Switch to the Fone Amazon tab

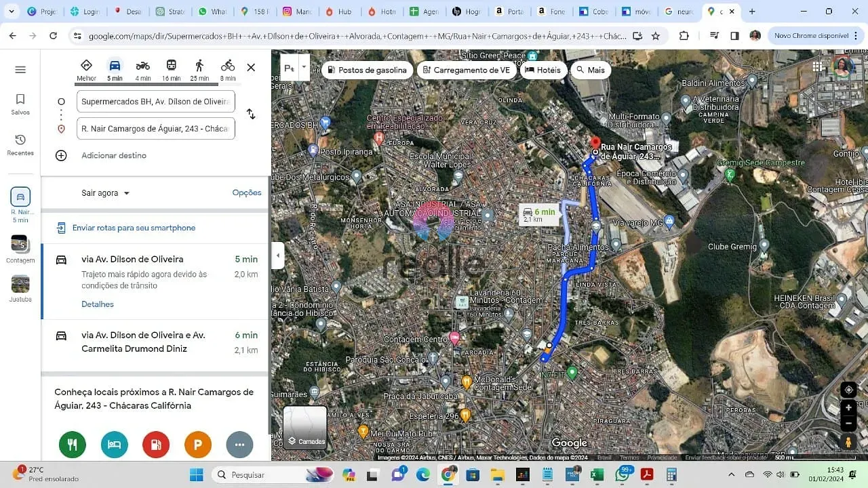click(x=551, y=12)
